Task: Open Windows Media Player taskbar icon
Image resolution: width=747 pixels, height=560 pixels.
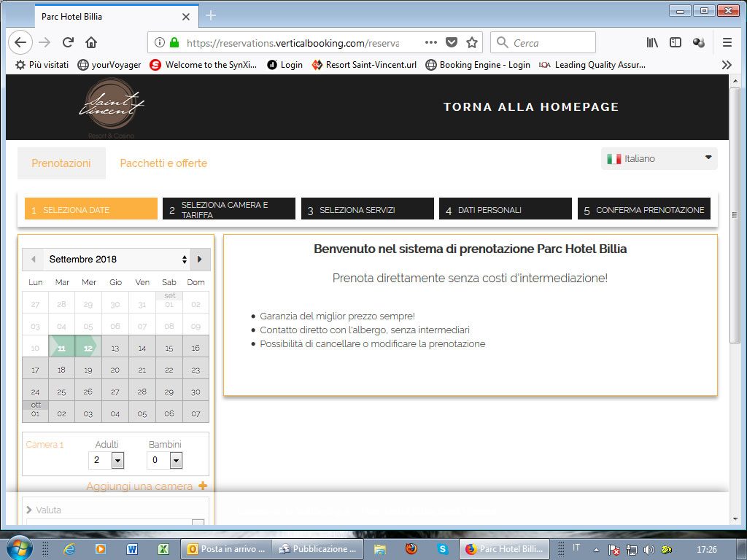Action: click(101, 549)
